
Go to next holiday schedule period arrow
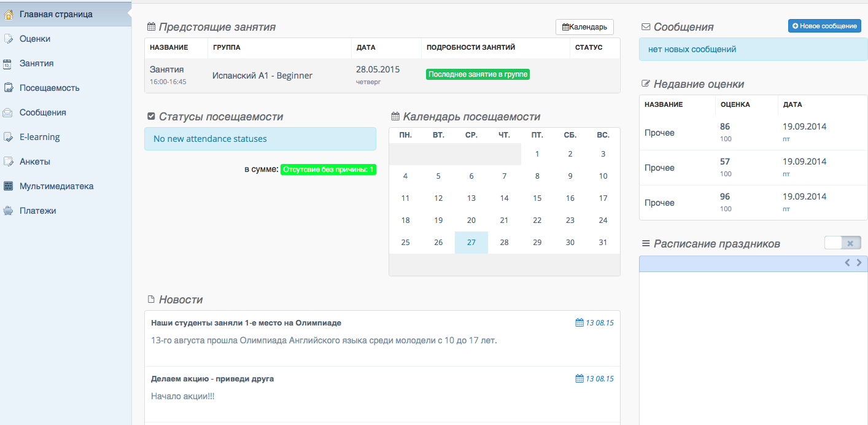click(x=859, y=263)
